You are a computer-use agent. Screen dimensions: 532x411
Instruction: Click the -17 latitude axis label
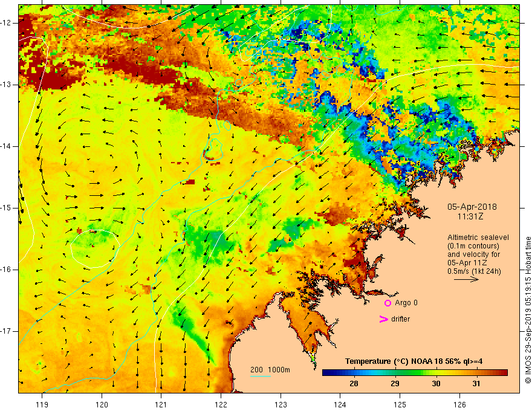click(x=7, y=331)
